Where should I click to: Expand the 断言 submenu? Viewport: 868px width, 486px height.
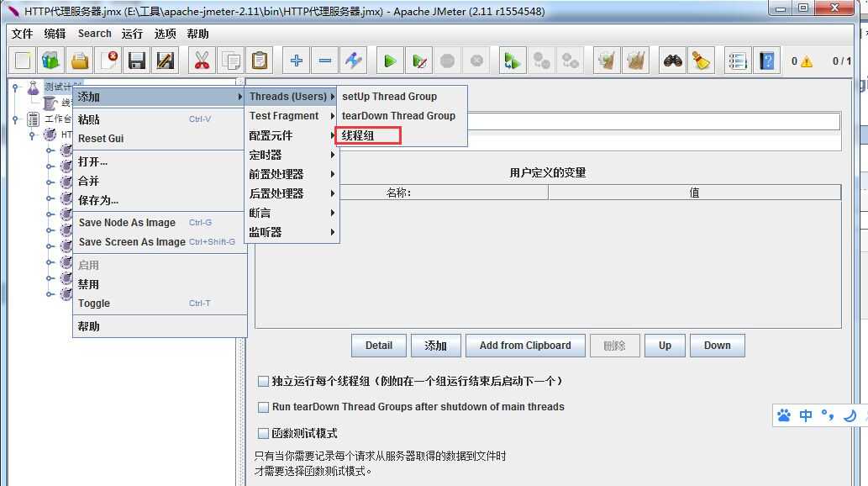coord(292,213)
